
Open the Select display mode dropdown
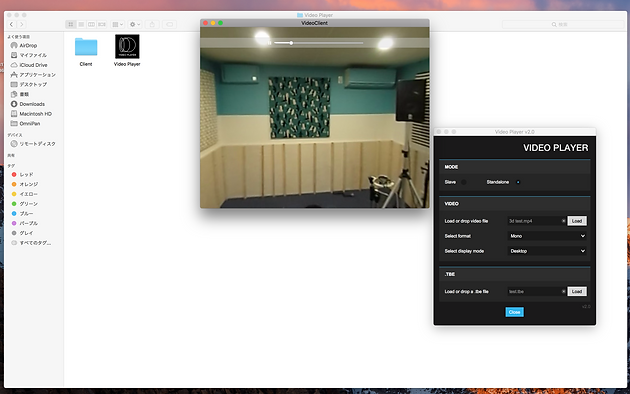(547, 251)
